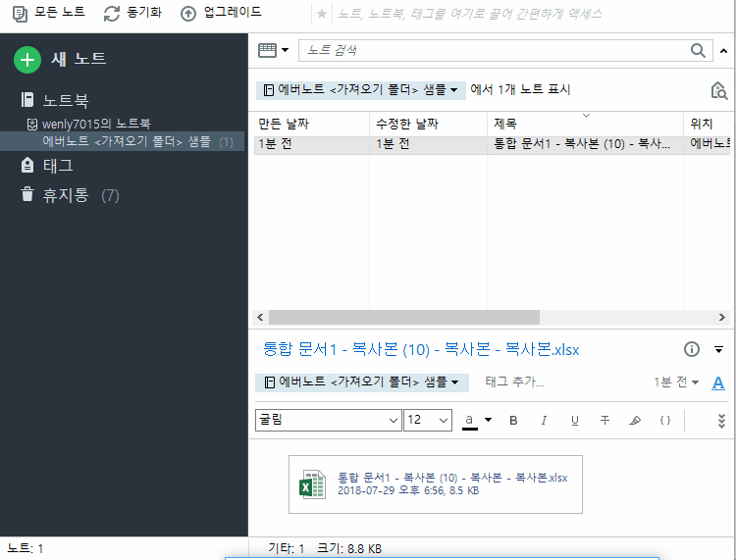The image size is (736, 560).
Task: Select wenly7015의 노트북 in the sidebar
Action: [x=96, y=124]
